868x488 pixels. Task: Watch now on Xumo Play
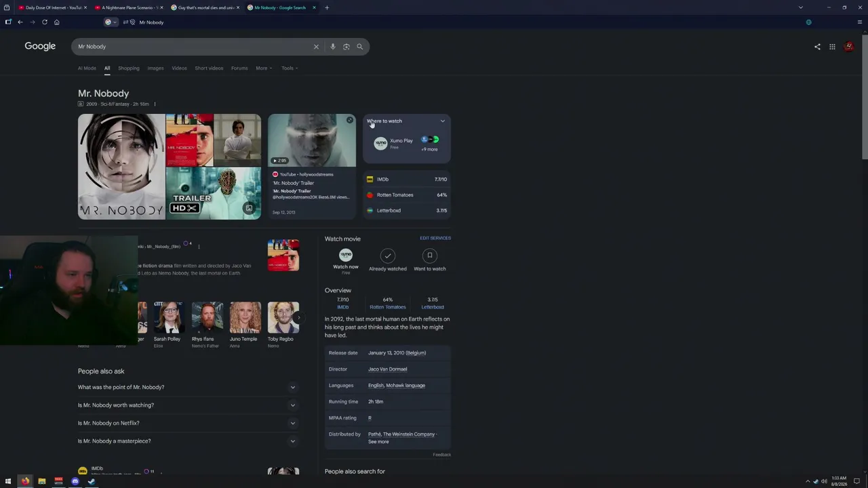(346, 260)
